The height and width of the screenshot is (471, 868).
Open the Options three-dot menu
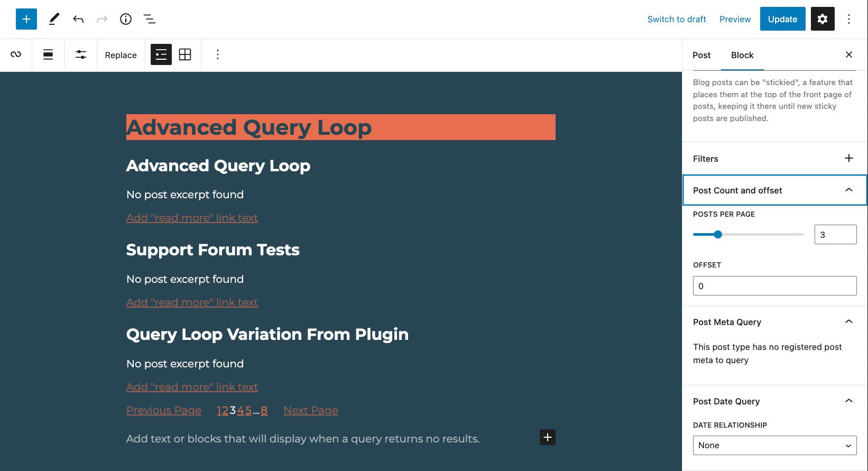849,19
